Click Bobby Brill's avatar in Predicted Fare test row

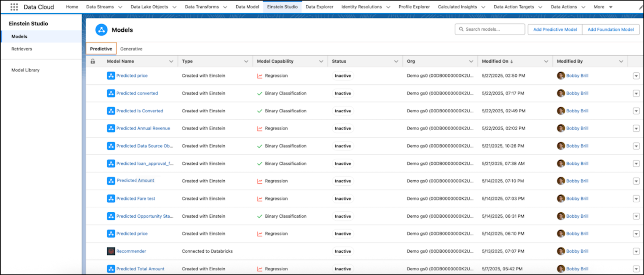coord(561,198)
